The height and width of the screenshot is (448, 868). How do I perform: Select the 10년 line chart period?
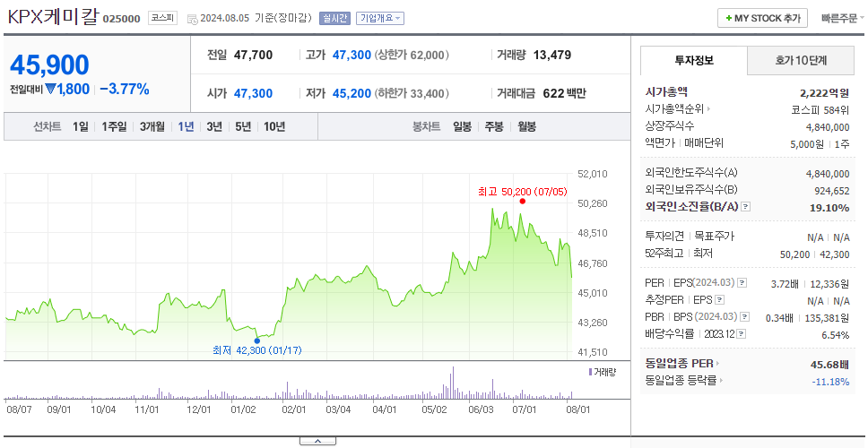point(274,126)
